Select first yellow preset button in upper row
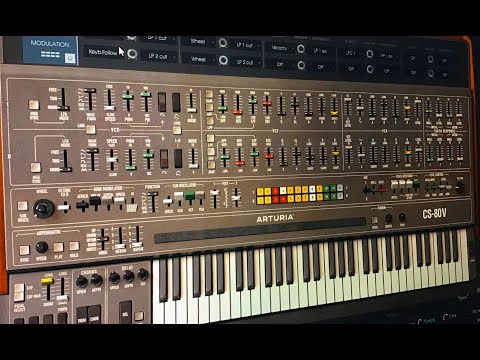 point(260,192)
